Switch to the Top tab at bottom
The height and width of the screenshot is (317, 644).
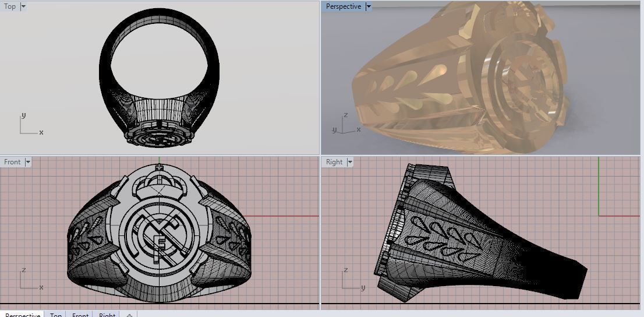(x=55, y=314)
